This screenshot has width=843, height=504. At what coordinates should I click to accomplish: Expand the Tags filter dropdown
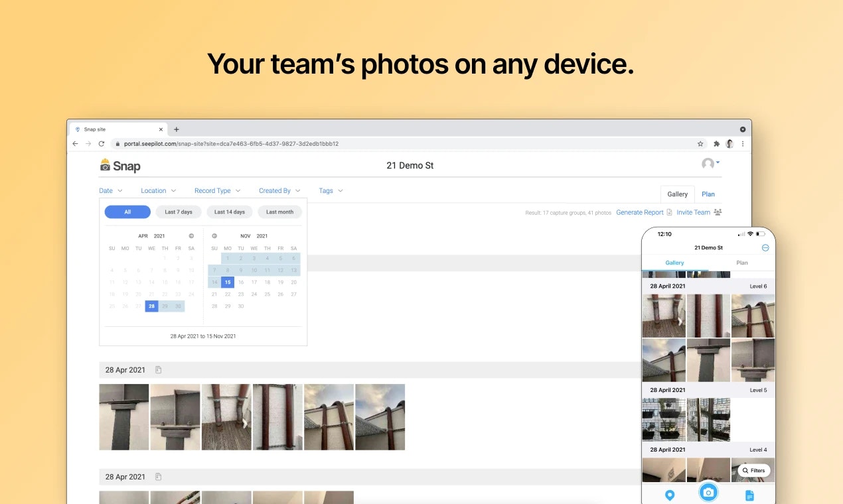[331, 190]
